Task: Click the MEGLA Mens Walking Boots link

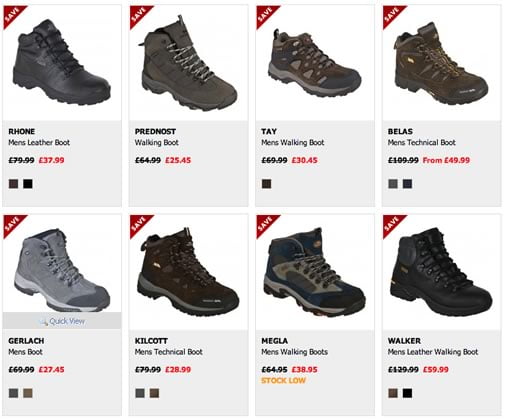Action: [x=294, y=352]
